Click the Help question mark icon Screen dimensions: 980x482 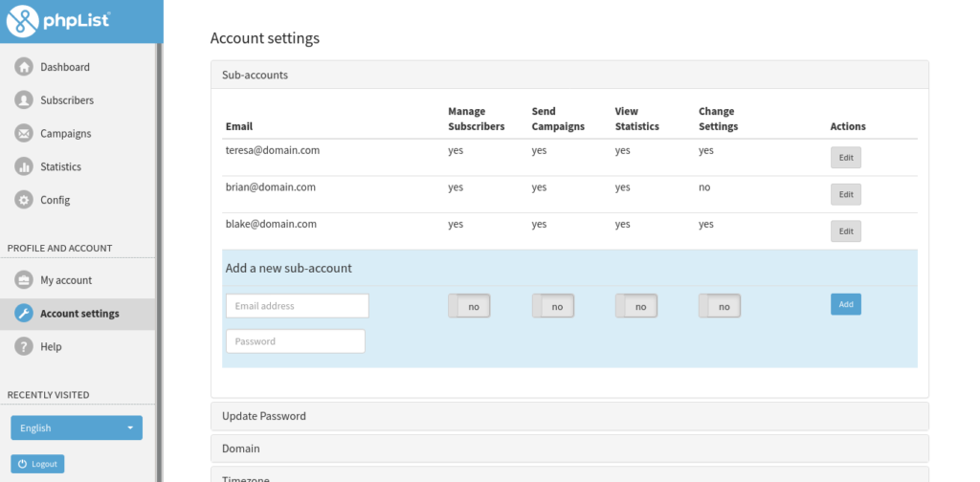pyautogui.click(x=24, y=346)
